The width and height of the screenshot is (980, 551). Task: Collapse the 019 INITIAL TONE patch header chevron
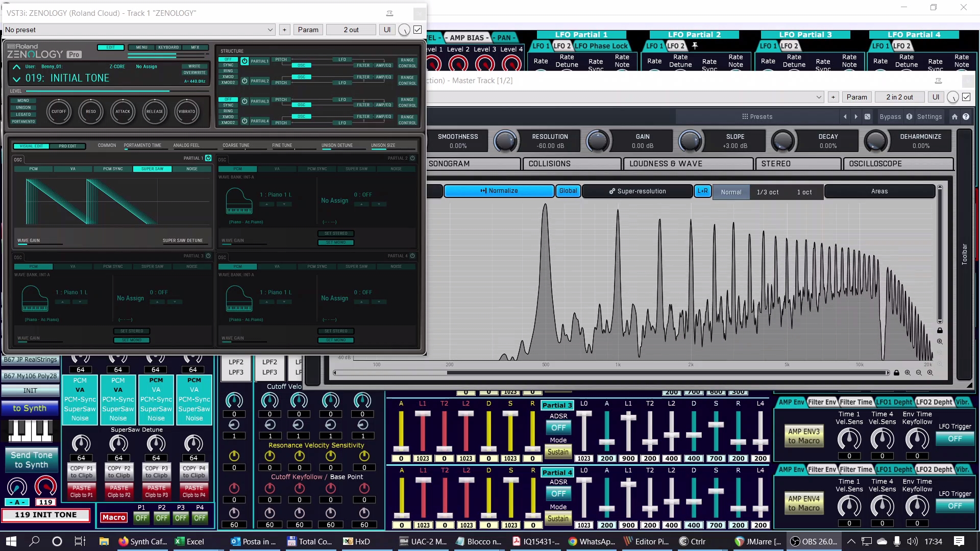pyautogui.click(x=16, y=78)
